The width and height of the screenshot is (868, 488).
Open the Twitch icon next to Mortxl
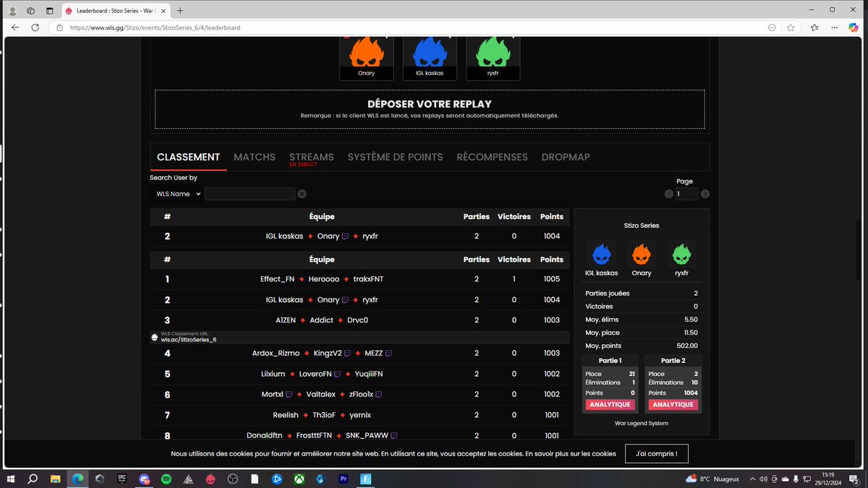pos(289,395)
